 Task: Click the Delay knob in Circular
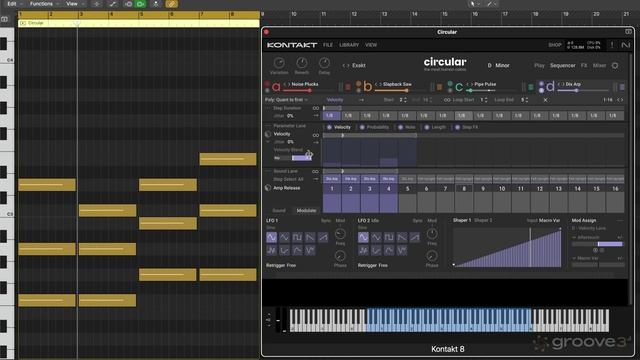pos(324,63)
